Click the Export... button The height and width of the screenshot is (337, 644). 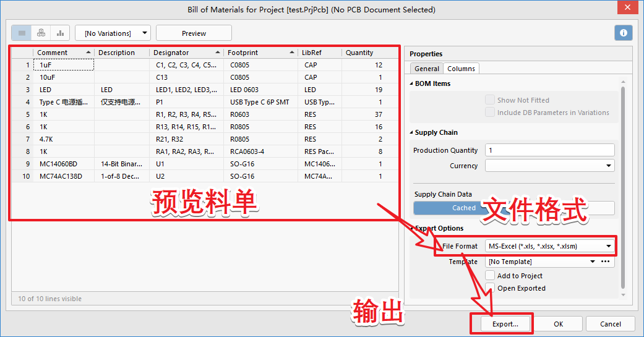pos(505,324)
